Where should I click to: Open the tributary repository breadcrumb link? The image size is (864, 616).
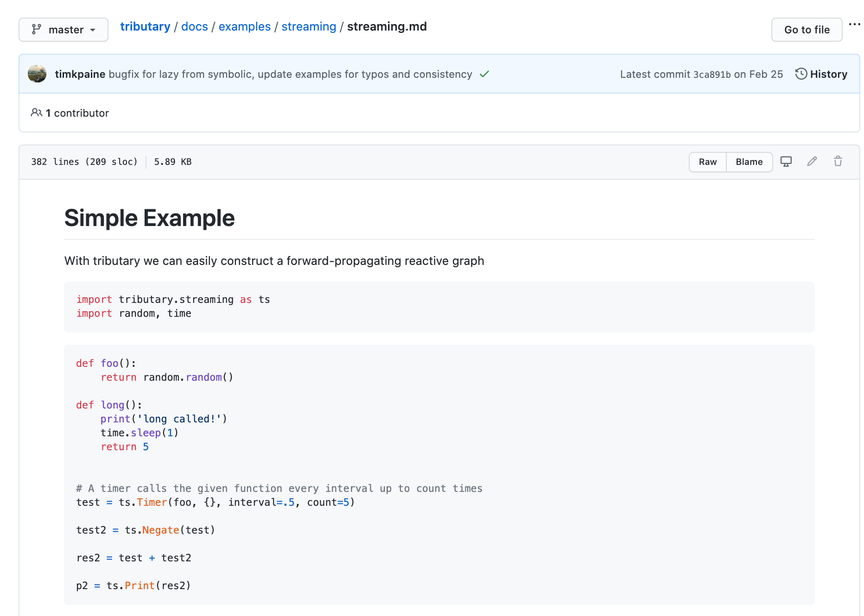click(x=145, y=26)
